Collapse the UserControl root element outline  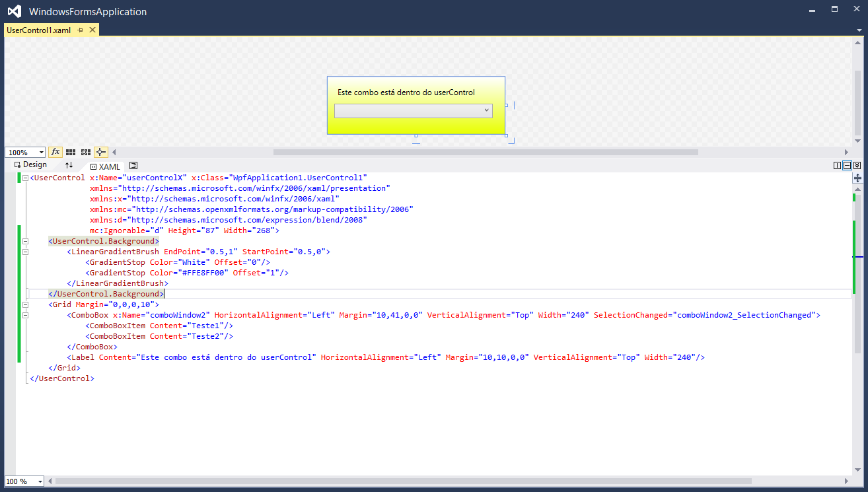click(25, 178)
